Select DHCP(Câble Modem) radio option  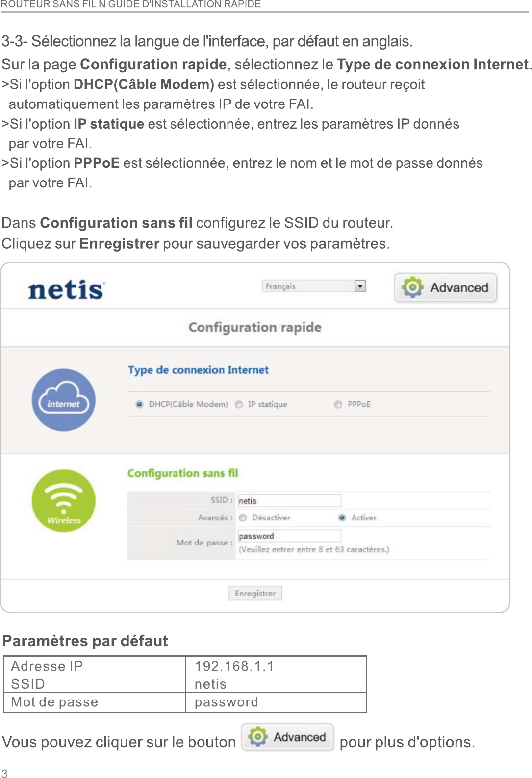coord(140,404)
